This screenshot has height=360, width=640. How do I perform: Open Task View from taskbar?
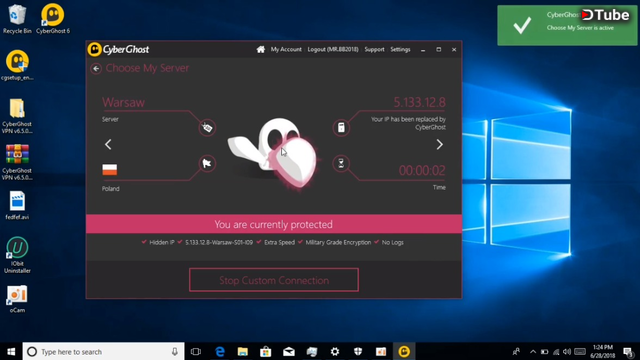(x=196, y=351)
